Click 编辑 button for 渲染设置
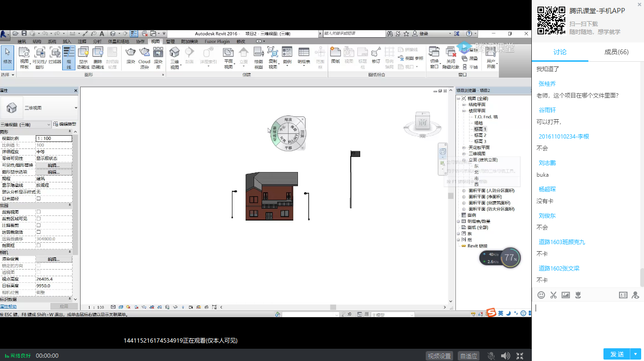 tap(54, 259)
